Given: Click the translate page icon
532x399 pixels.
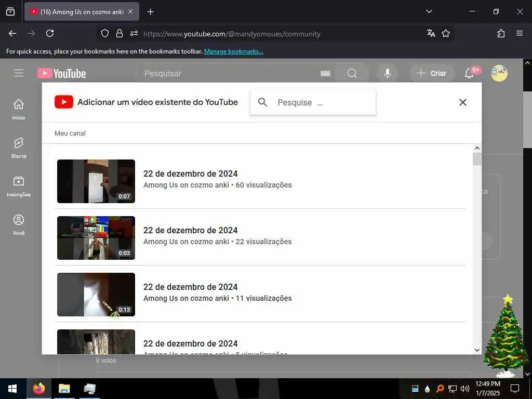Looking at the screenshot, I should [431, 33].
